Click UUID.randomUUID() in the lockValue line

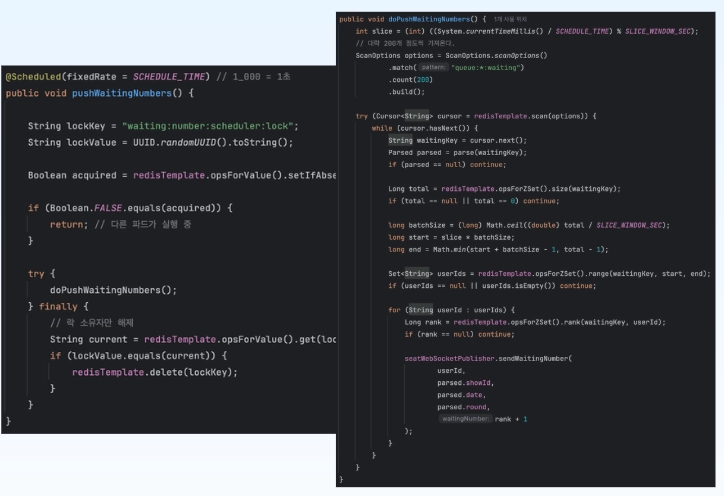180,142
